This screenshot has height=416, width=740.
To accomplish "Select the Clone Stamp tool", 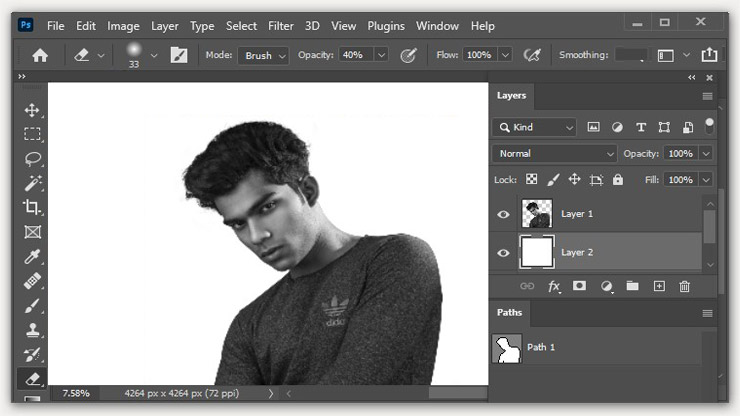I will tap(32, 330).
